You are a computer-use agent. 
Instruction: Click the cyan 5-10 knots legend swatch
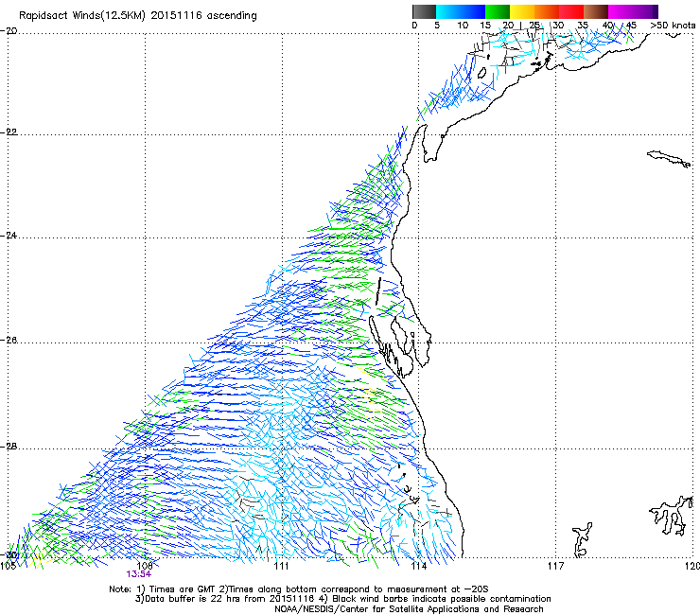point(448,11)
